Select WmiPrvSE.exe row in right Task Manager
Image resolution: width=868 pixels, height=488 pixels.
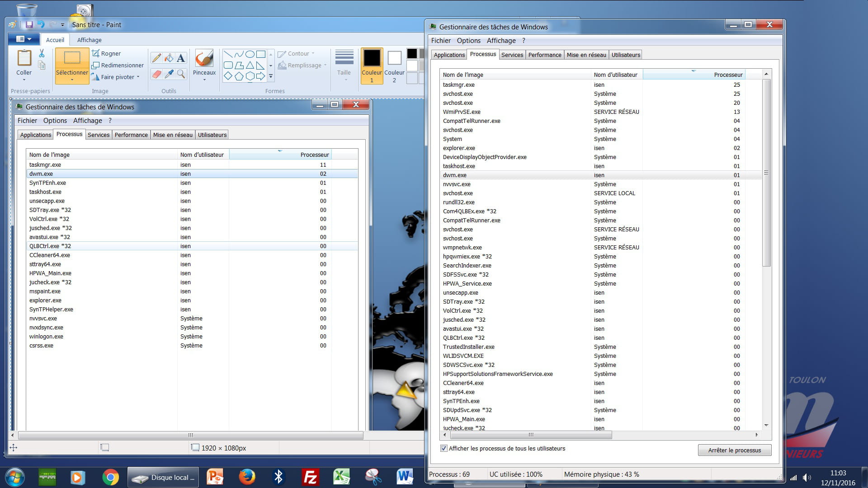point(601,112)
